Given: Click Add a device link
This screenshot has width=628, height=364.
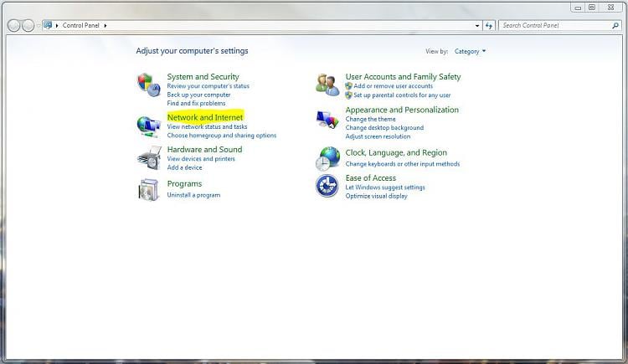Looking at the screenshot, I should coord(185,167).
